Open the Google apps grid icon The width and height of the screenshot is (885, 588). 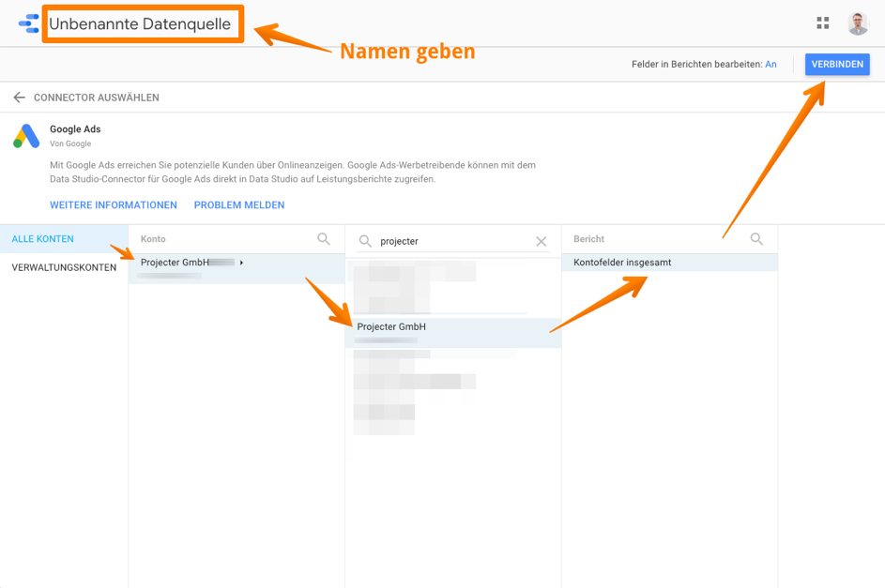click(823, 23)
